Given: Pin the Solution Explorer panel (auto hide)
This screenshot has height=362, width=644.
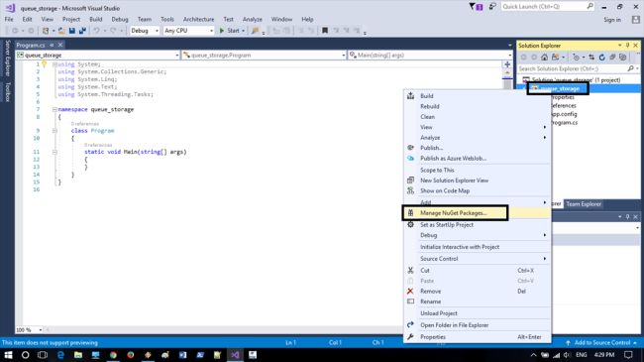Looking at the screenshot, I should pyautogui.click(x=627, y=46).
